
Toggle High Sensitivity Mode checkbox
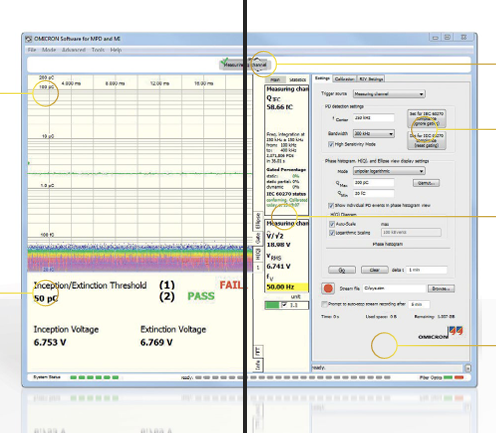click(x=331, y=144)
